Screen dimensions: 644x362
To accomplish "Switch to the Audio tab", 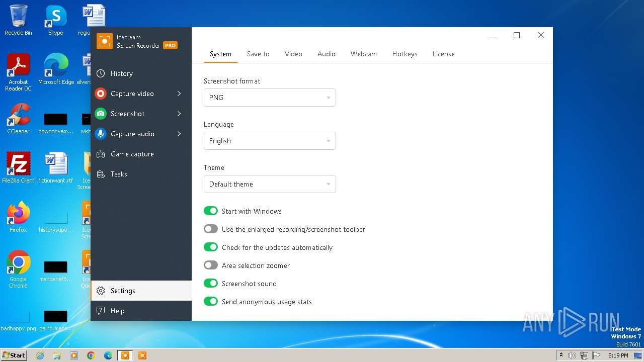I will tap(327, 54).
